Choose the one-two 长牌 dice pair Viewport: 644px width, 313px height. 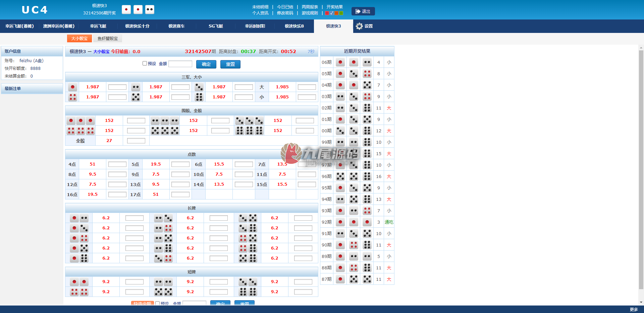tap(79, 218)
